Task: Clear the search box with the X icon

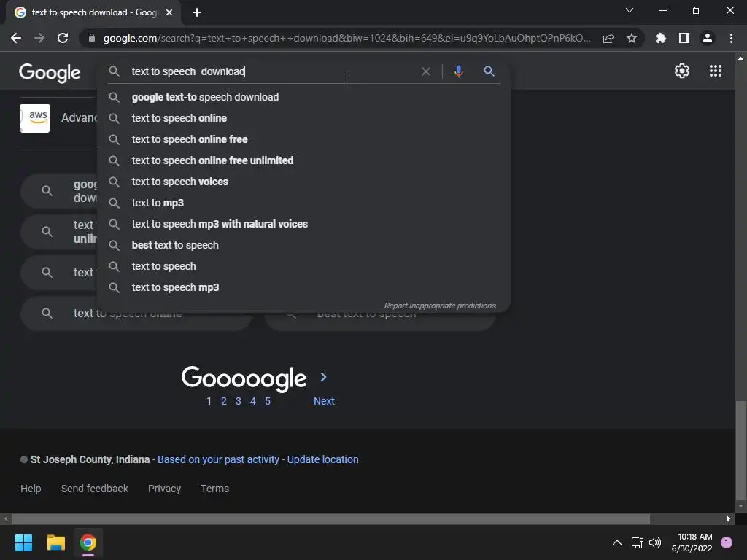Action: pyautogui.click(x=426, y=71)
